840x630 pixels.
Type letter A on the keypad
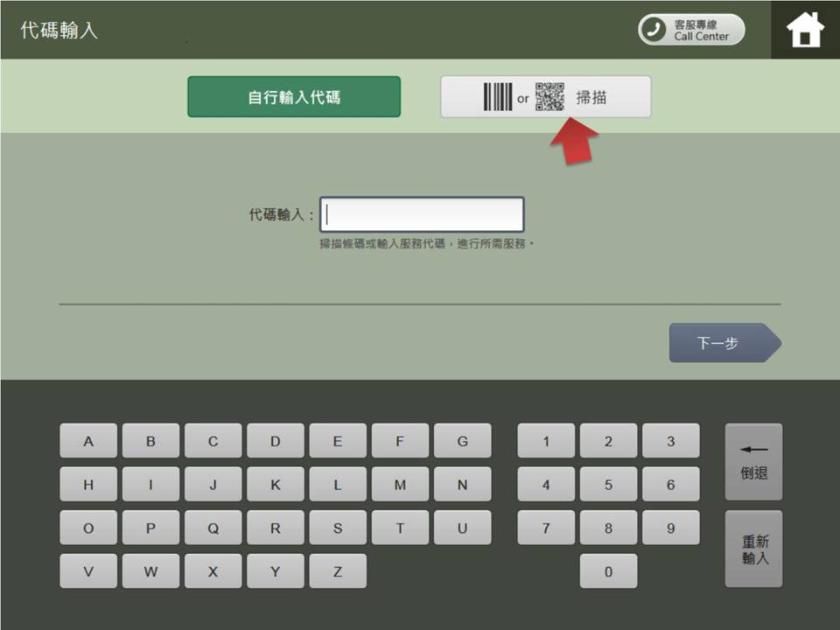(x=88, y=441)
